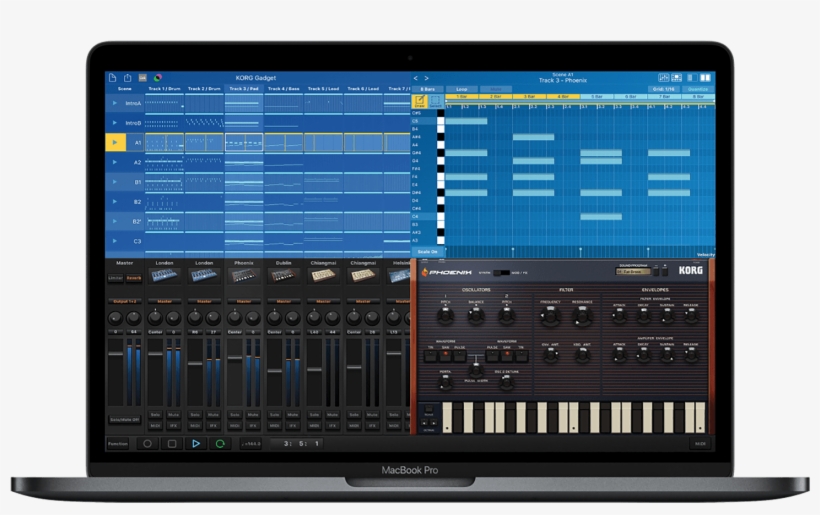Open the 8 Bars length selector
Viewport: 820px width, 515px height.
tap(428, 89)
